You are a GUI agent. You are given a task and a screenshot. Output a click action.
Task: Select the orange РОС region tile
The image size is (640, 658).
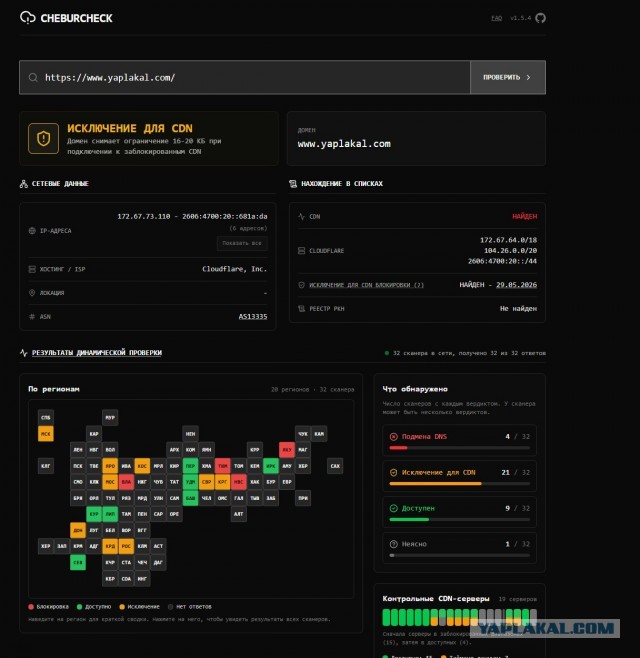(x=126, y=546)
